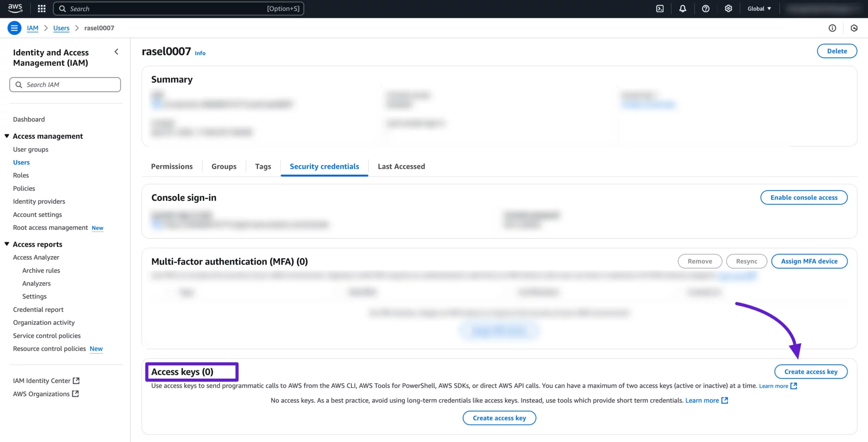Screen dimensions: 868x442
Task: Click the Users breadcrumb link
Action: pos(61,28)
